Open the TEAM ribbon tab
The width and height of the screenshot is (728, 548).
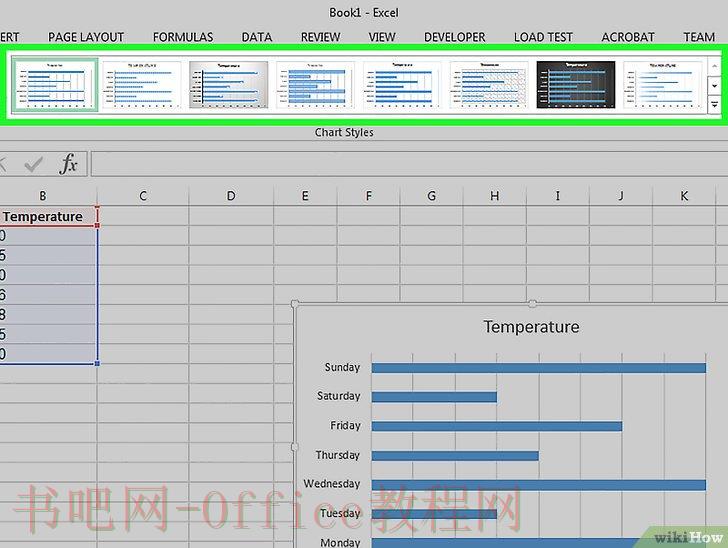tap(699, 37)
